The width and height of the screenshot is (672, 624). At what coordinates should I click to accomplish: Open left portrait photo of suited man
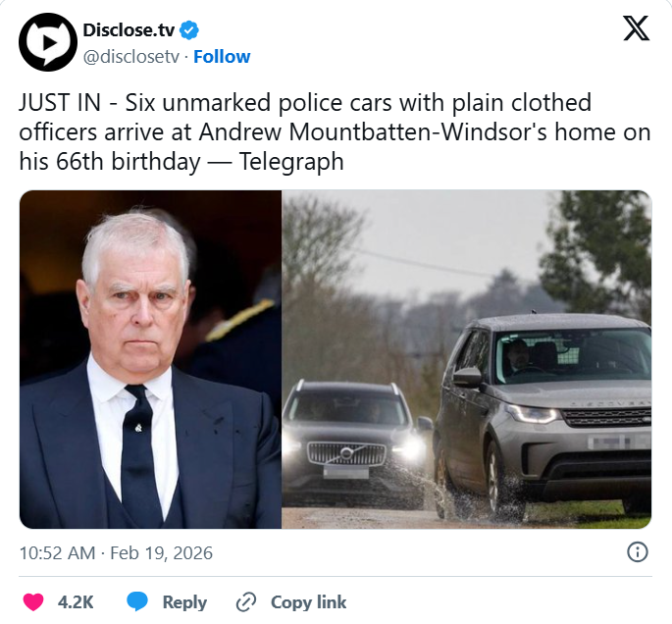click(151, 359)
